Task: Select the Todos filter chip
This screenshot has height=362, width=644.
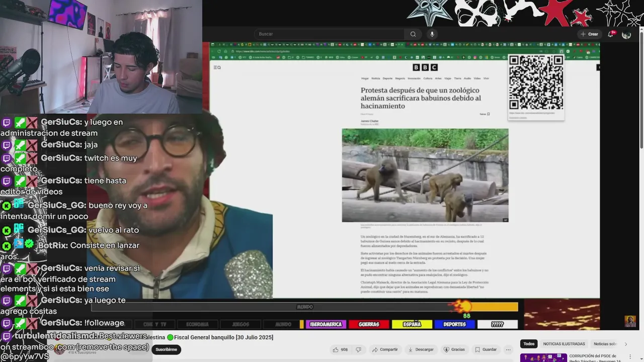Action: tap(529, 344)
